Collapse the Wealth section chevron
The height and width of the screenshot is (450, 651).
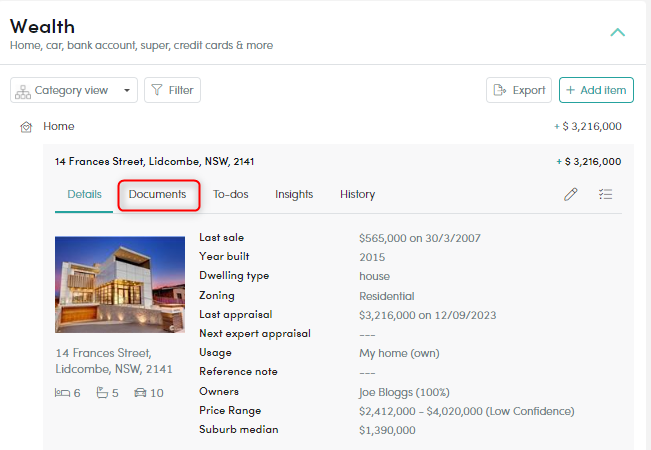(617, 32)
